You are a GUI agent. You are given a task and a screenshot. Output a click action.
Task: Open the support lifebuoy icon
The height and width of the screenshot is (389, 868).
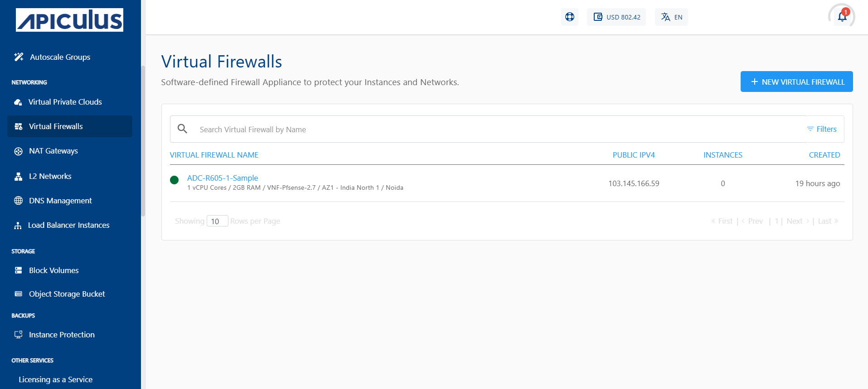pos(570,17)
